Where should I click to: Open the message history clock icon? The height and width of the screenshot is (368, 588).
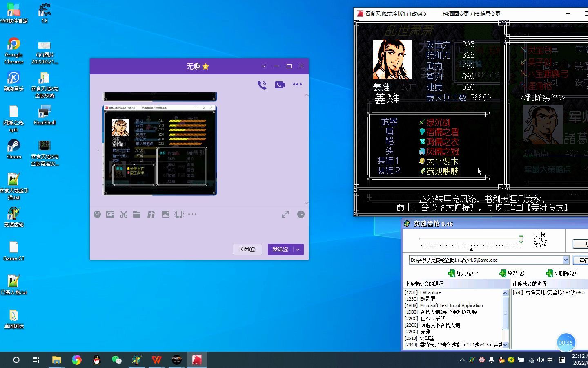pos(301,214)
